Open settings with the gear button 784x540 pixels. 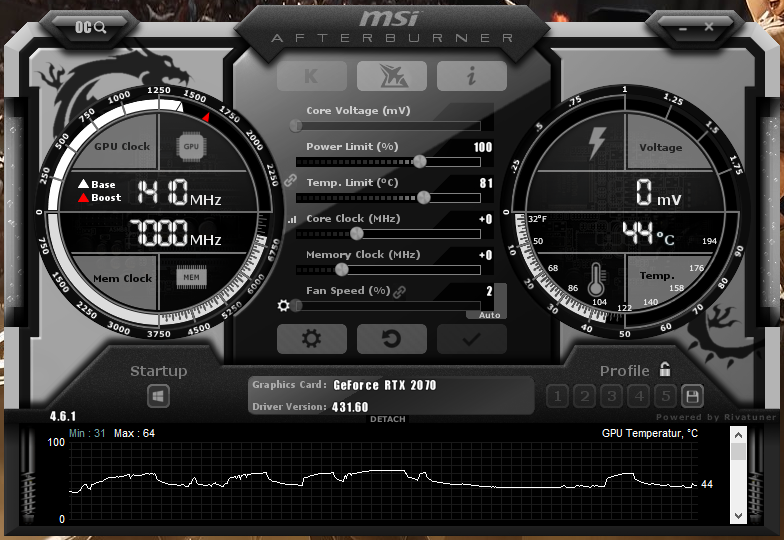coord(312,338)
